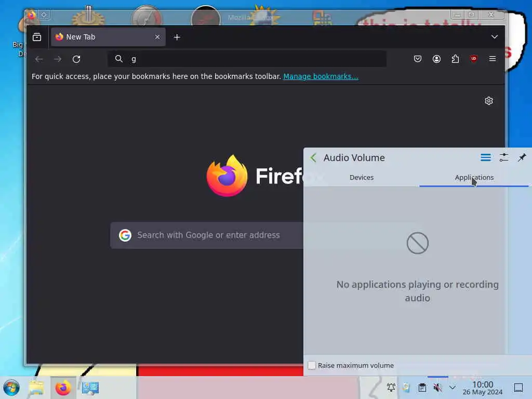Open a new tab with plus button
The height and width of the screenshot is (399, 532).
(177, 37)
